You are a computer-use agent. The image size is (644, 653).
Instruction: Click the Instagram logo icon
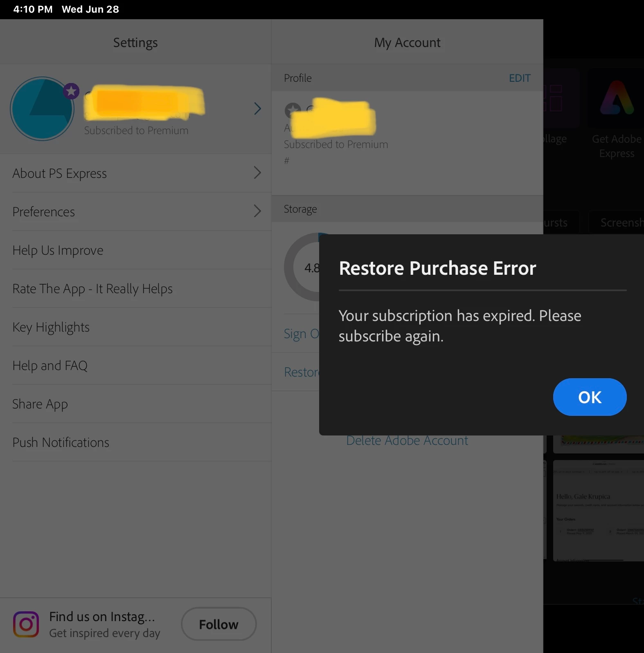(x=26, y=624)
